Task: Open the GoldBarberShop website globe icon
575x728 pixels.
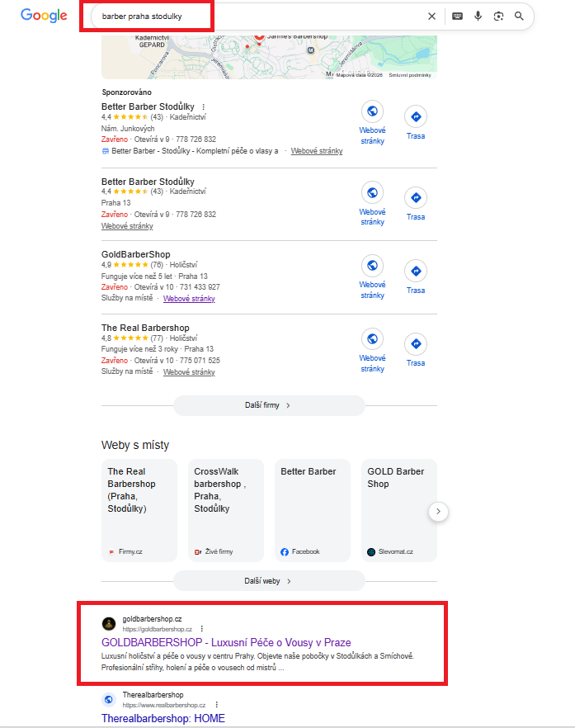Action: coord(372,266)
